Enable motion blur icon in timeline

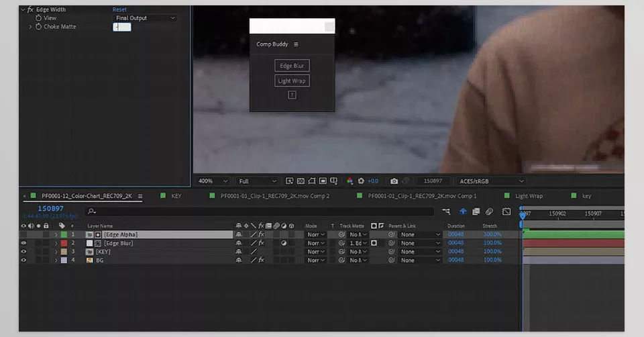click(x=489, y=211)
